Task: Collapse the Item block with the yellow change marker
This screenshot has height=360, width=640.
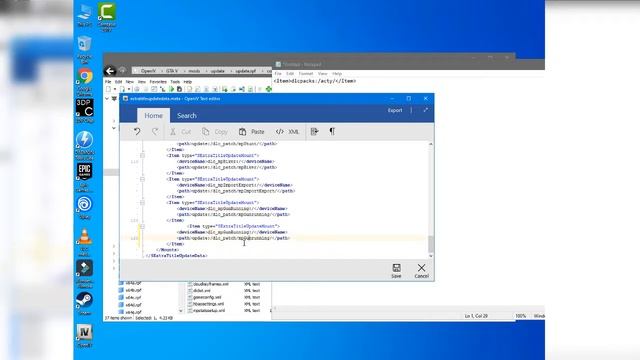Action: 142,226
